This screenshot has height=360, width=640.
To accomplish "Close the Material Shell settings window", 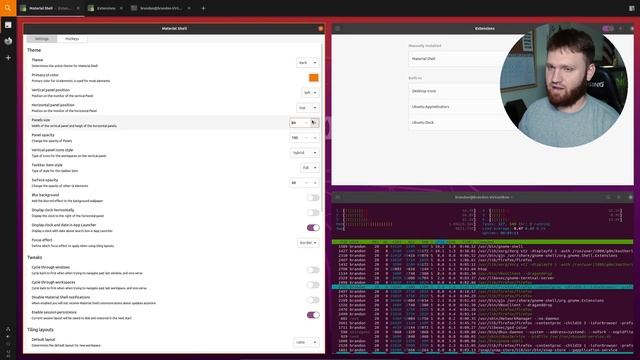I will (320, 29).
